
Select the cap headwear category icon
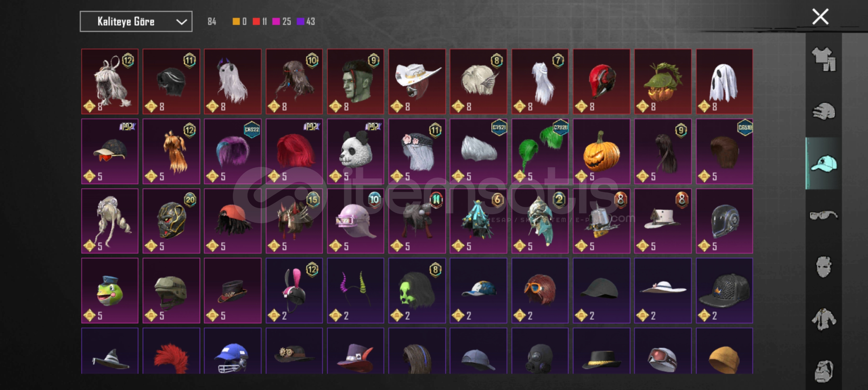click(x=824, y=163)
